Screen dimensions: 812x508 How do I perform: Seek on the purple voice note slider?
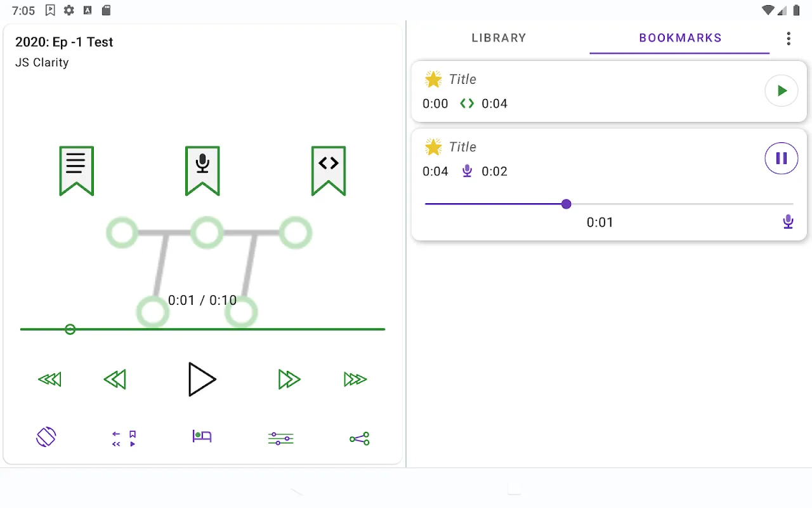tap(609, 204)
